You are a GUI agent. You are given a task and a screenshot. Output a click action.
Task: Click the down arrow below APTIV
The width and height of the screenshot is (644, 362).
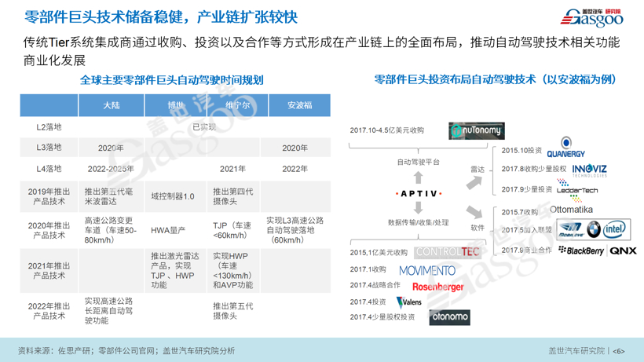click(418, 208)
